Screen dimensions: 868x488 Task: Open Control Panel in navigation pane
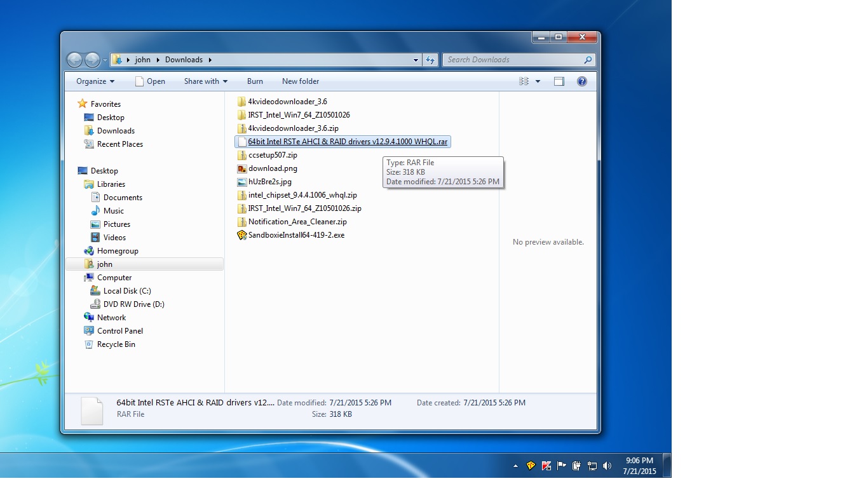click(x=119, y=331)
